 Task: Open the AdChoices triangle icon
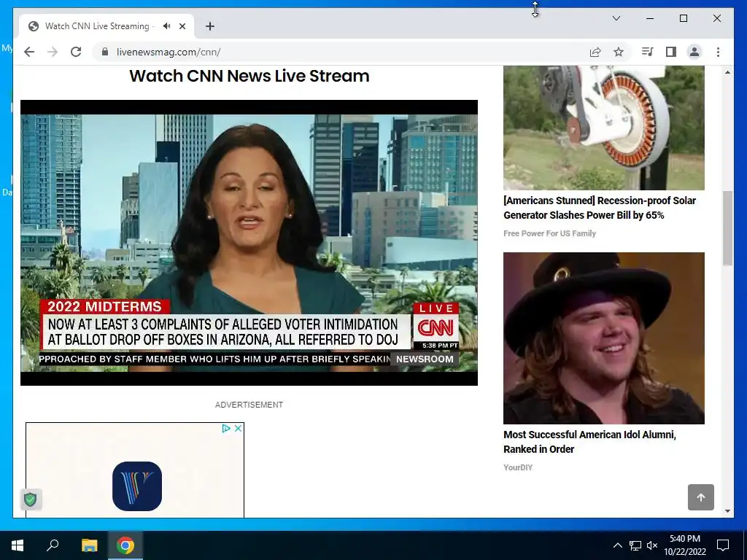[x=226, y=429]
